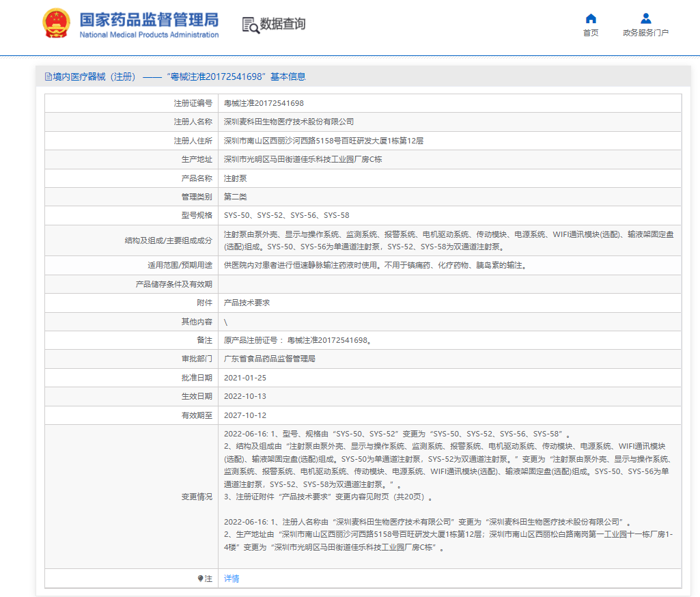Click the 其他内容 label cell

coord(131,322)
